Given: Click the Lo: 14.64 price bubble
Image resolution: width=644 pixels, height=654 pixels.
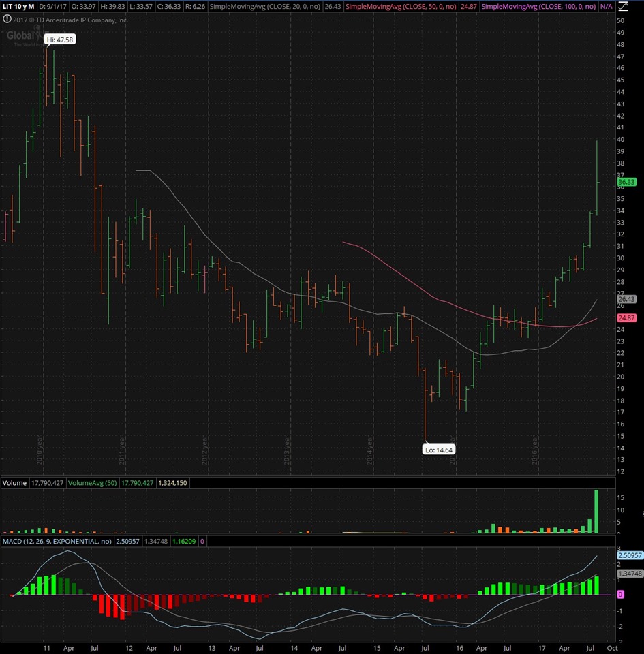Looking at the screenshot, I should click(x=439, y=450).
